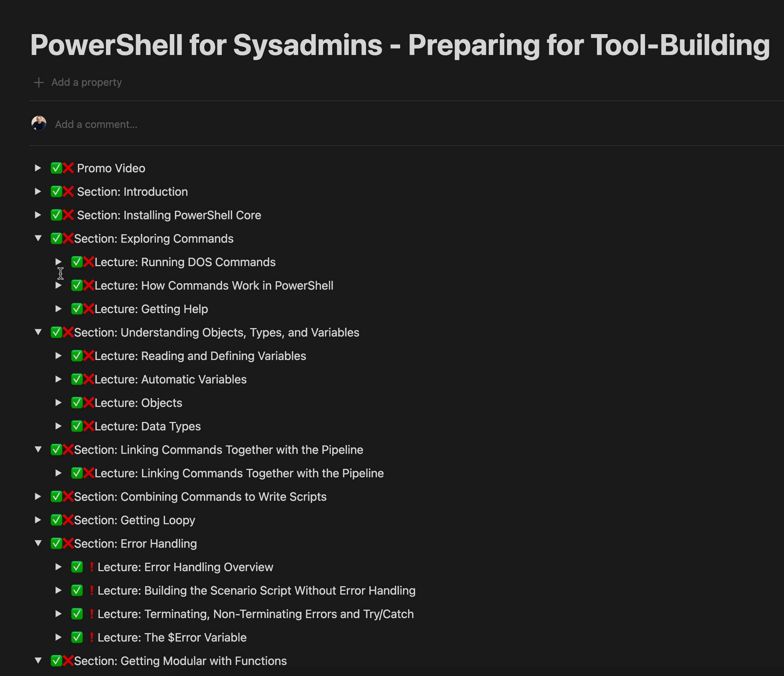This screenshot has height=676, width=784.
Task: Click the page title PowerShell for Sysadmins
Action: click(400, 45)
